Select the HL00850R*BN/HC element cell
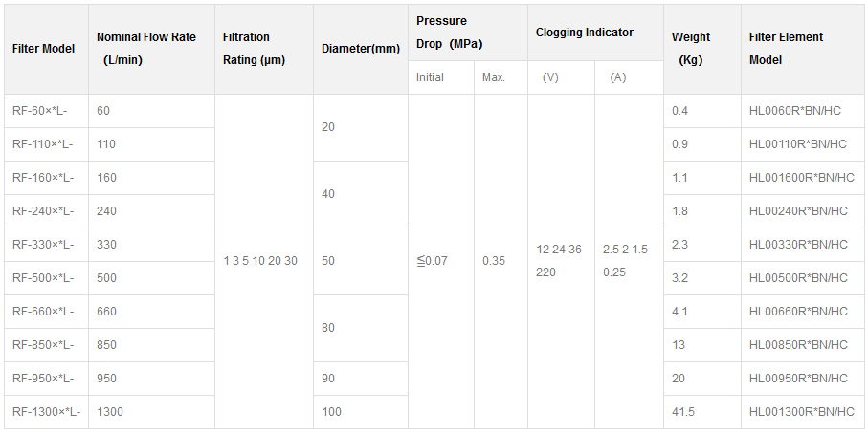Viewport: 868px width, 435px height. pyautogui.click(x=797, y=345)
